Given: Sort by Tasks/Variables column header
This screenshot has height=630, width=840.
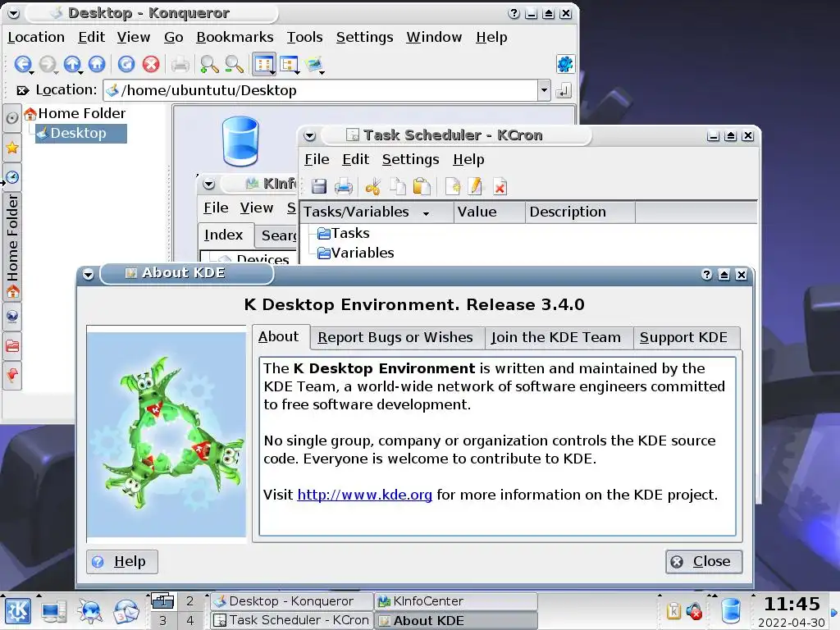Looking at the screenshot, I should 377,212.
